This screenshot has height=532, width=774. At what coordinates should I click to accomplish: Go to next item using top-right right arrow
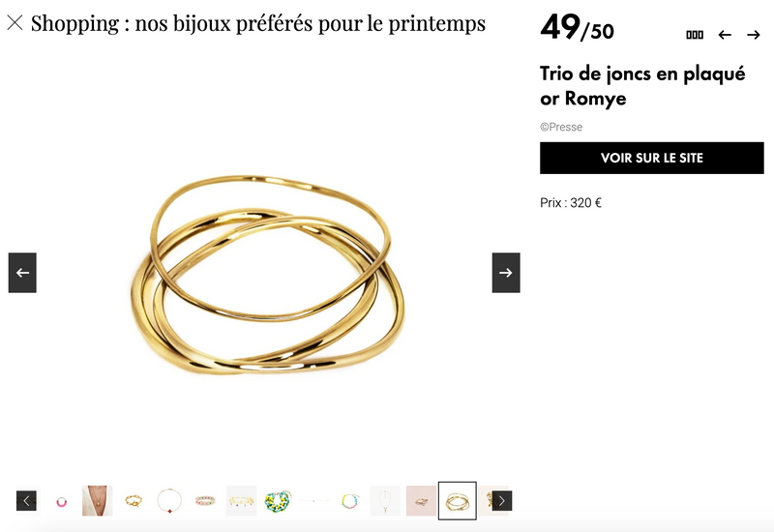click(x=754, y=35)
